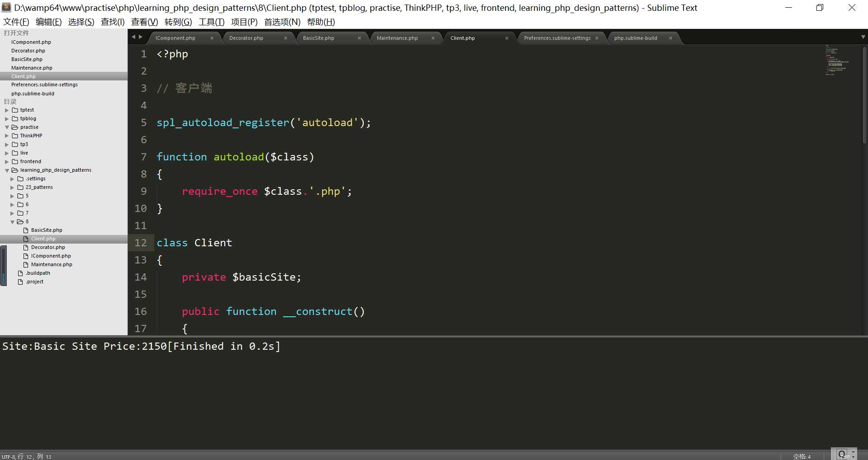This screenshot has height=460, width=868.
Task: Open the 文件(F) menu
Action: [x=16, y=22]
